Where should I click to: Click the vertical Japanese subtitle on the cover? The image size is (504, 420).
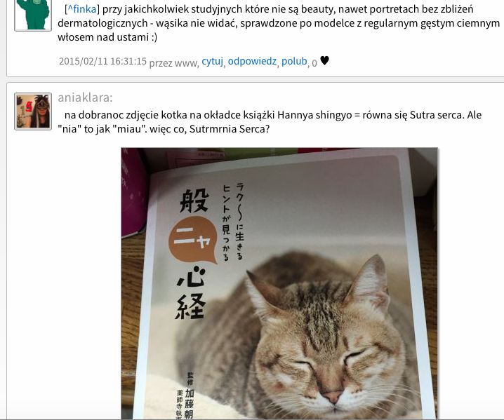pyautogui.click(x=233, y=222)
